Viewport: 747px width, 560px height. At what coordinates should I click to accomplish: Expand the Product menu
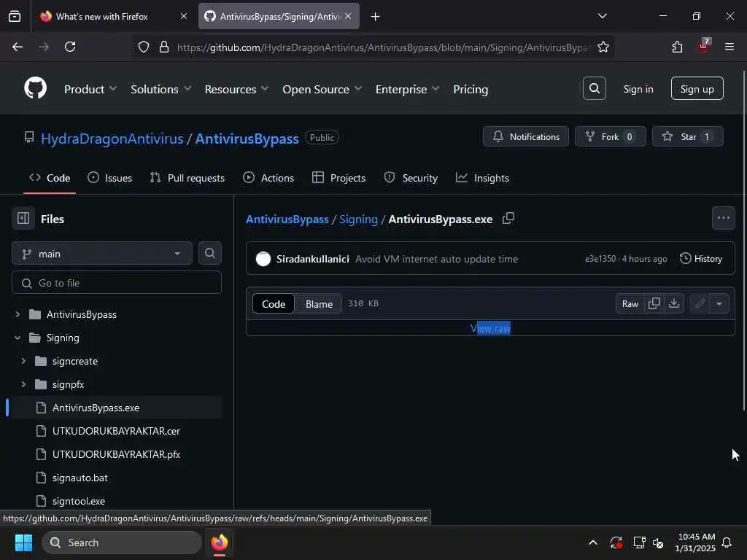click(x=90, y=89)
